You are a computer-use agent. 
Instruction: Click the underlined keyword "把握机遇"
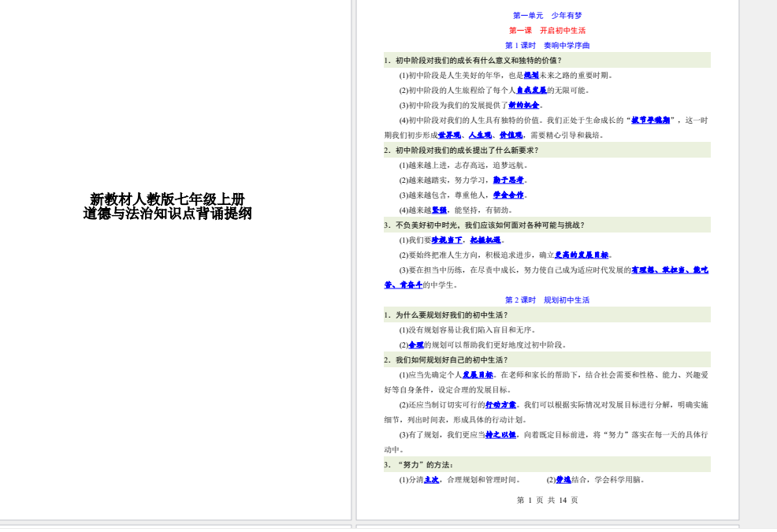485,240
